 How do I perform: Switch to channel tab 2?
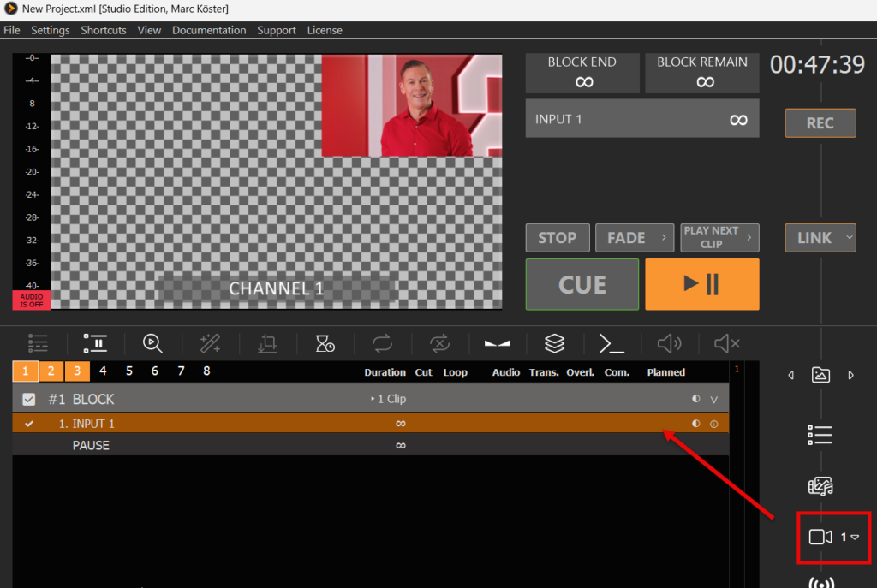tap(51, 371)
